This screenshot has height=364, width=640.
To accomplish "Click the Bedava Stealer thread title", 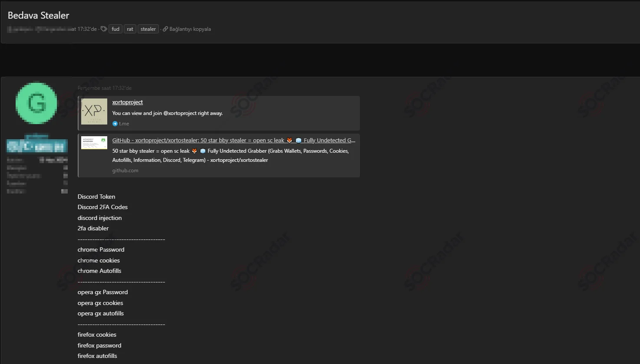I will (x=39, y=16).
